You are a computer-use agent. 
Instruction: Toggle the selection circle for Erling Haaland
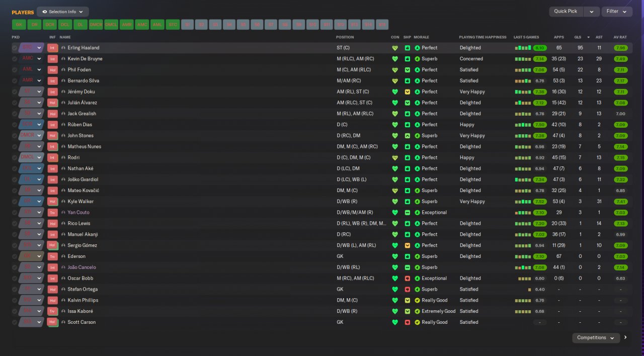click(x=15, y=48)
